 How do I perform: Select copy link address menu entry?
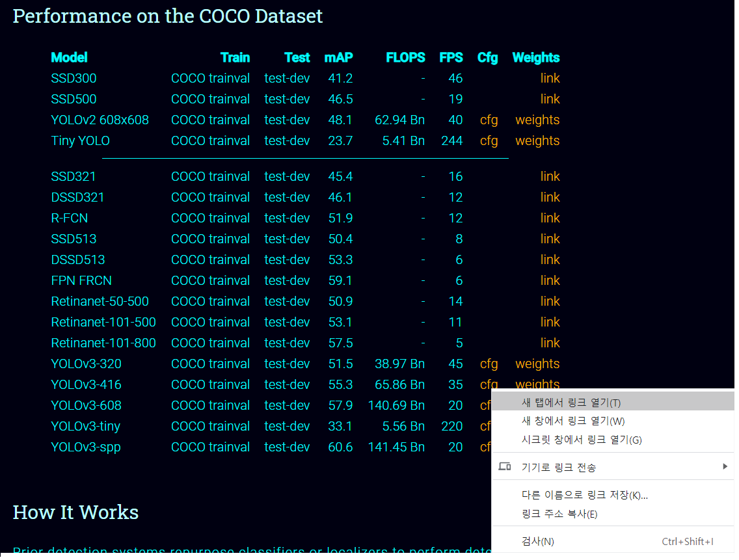tap(613, 514)
